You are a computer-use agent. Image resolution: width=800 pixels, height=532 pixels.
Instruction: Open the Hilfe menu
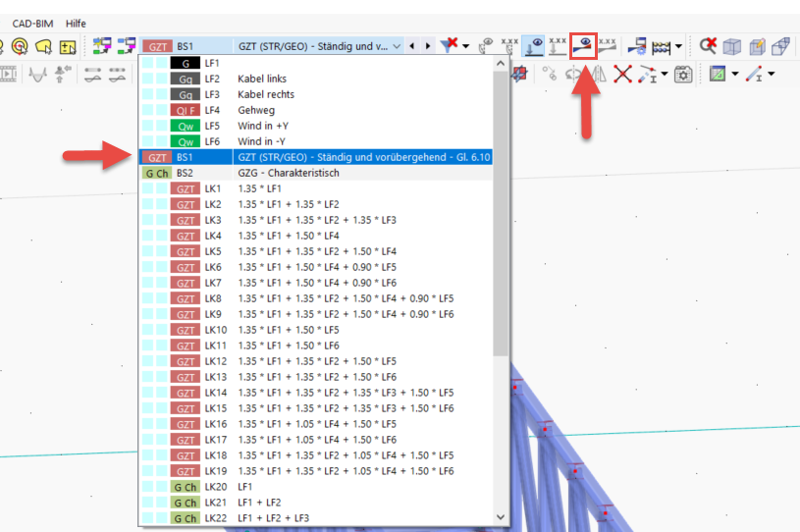[x=76, y=24]
